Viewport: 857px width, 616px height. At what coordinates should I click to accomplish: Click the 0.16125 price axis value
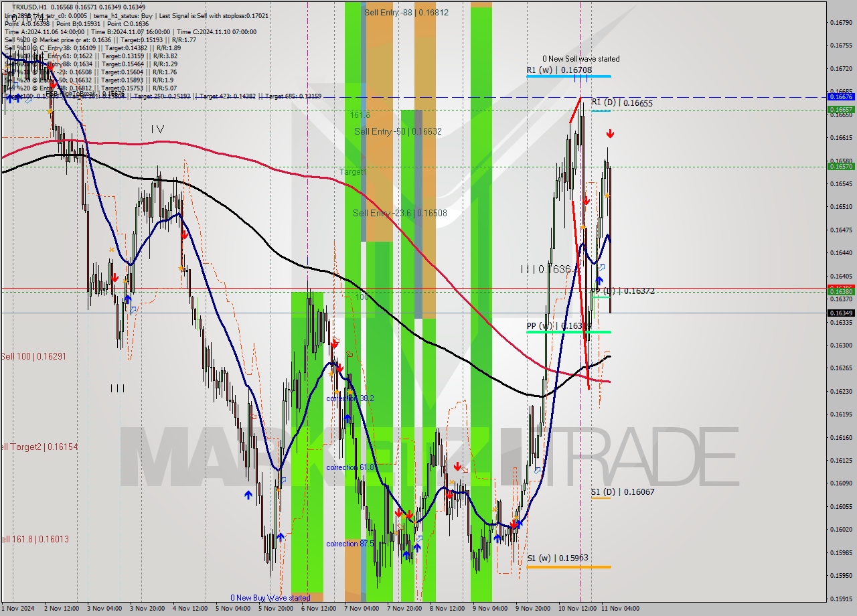point(841,460)
